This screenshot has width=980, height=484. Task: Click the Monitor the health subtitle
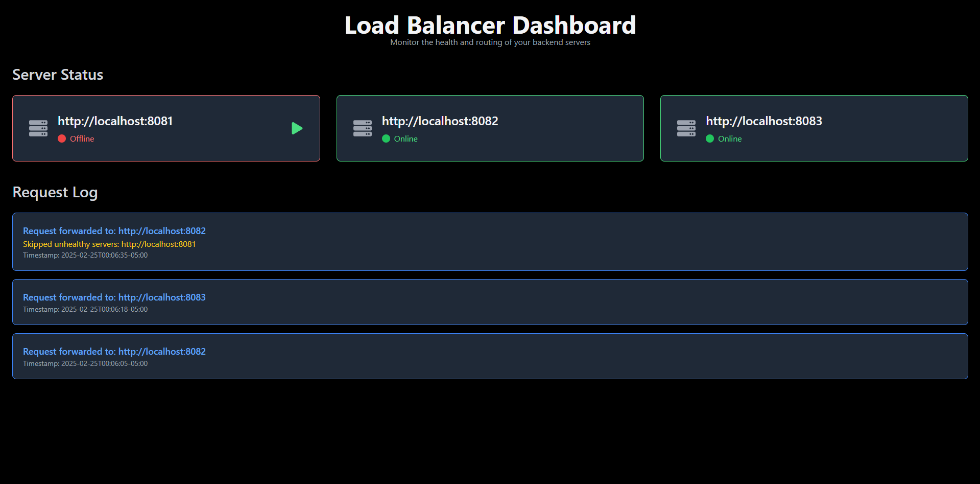click(490, 42)
